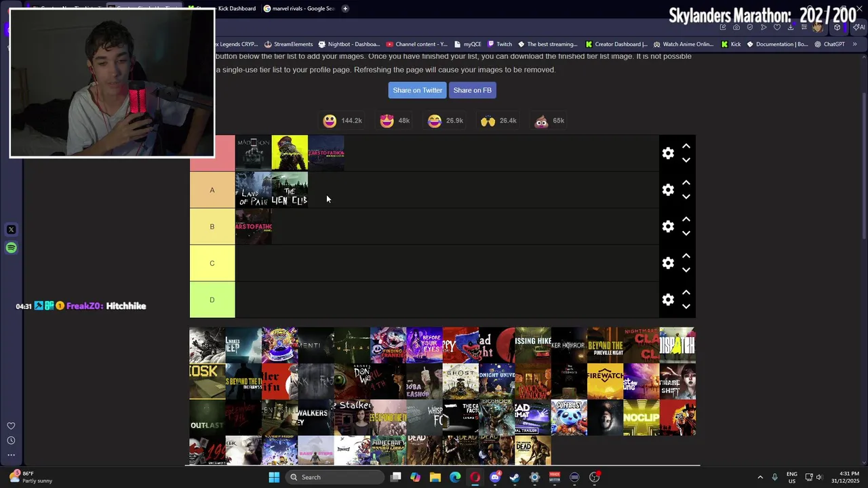The image size is (868, 488).
Task: Select the Outlast thumbnail
Action: (208, 418)
